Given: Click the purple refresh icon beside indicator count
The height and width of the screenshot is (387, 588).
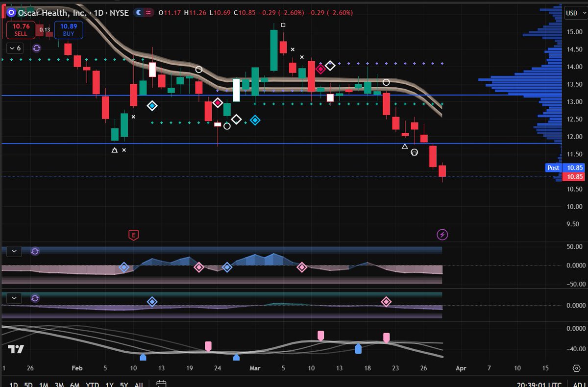Looking at the screenshot, I should [x=36, y=48].
